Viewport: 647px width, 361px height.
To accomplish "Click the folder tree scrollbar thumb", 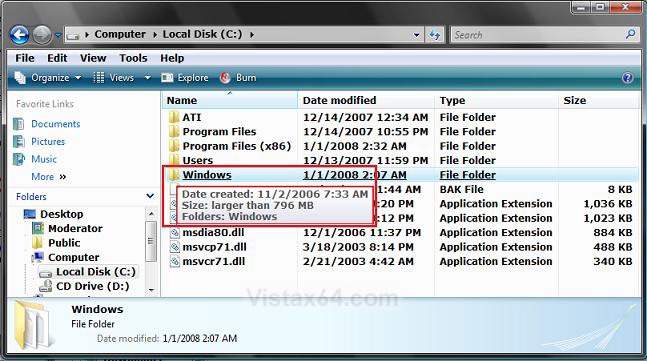I will click(151, 241).
